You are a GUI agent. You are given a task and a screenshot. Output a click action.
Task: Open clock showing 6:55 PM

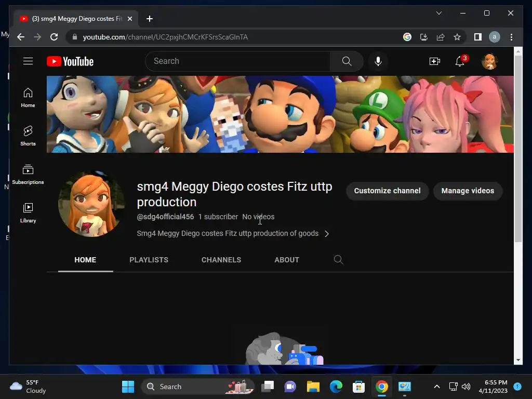click(x=493, y=387)
